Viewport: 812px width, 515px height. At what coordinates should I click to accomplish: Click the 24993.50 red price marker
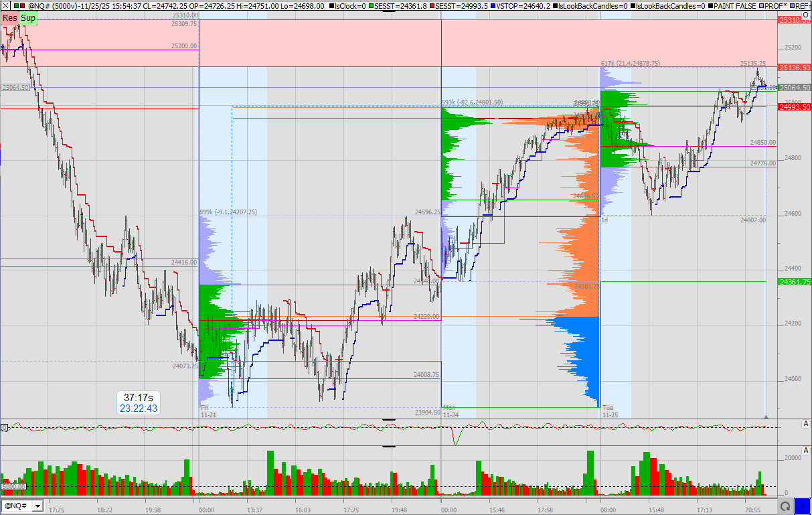click(795, 107)
